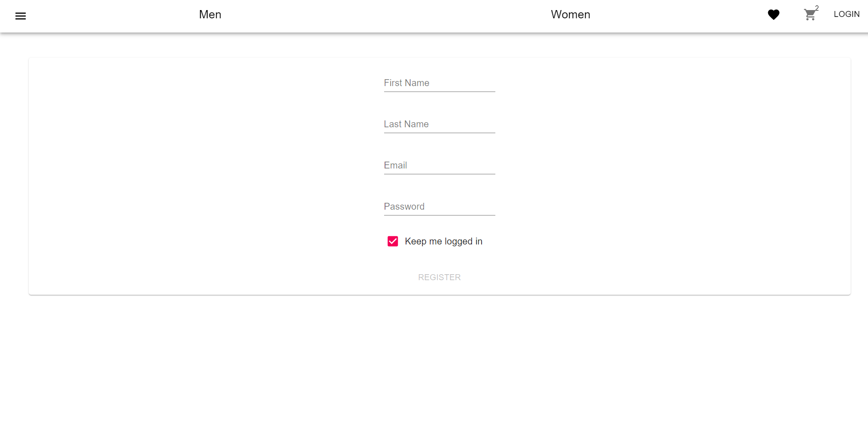The image size is (868, 423).
Task: Open the hamburger navigation menu
Action: pos(21,16)
